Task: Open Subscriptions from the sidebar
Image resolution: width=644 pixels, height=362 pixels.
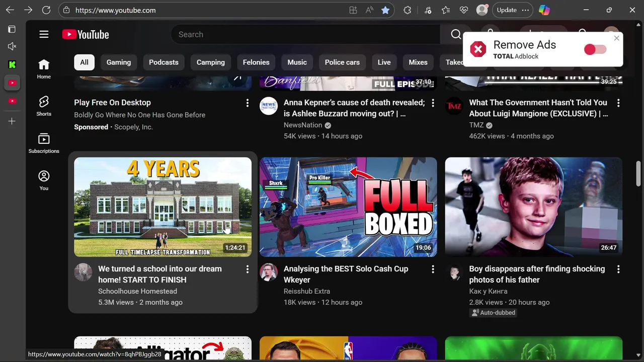Action: pos(44,143)
